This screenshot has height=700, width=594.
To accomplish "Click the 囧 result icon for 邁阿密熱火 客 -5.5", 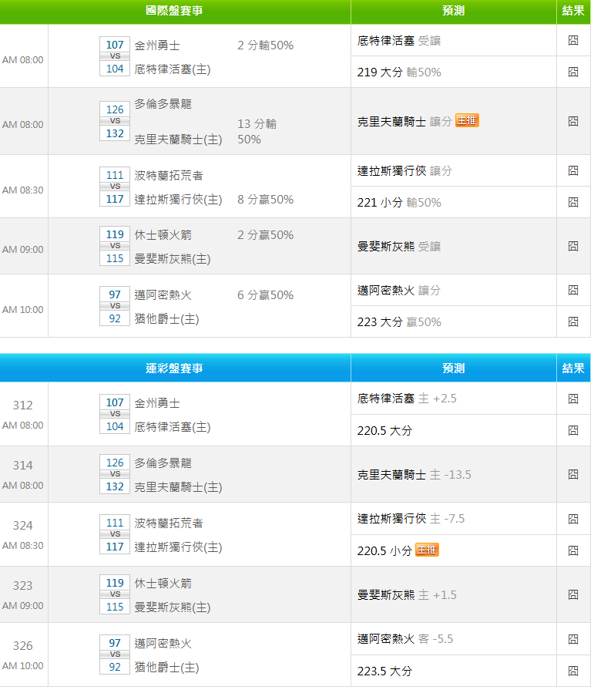I will click(x=573, y=639).
